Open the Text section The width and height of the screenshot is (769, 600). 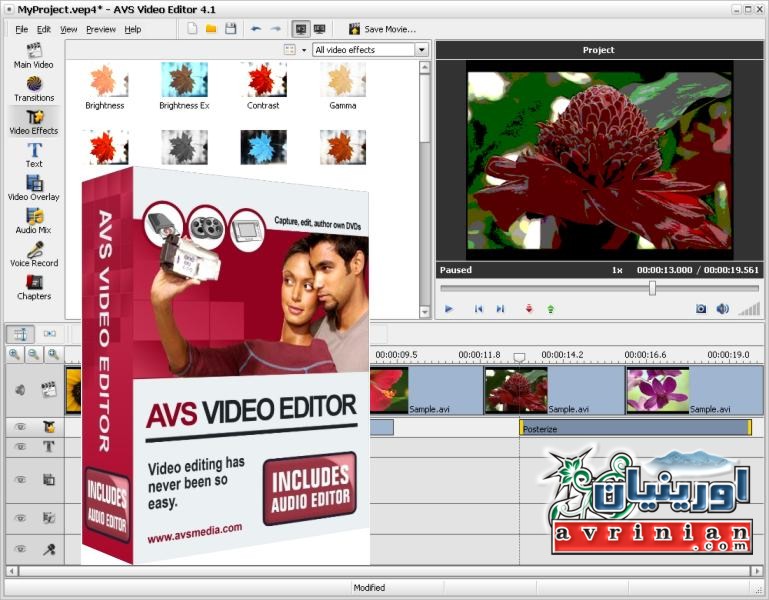click(x=33, y=155)
